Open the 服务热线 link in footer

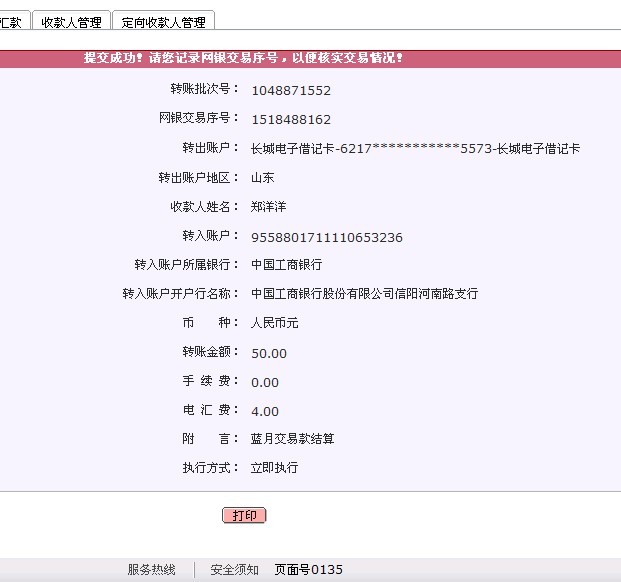click(x=151, y=570)
